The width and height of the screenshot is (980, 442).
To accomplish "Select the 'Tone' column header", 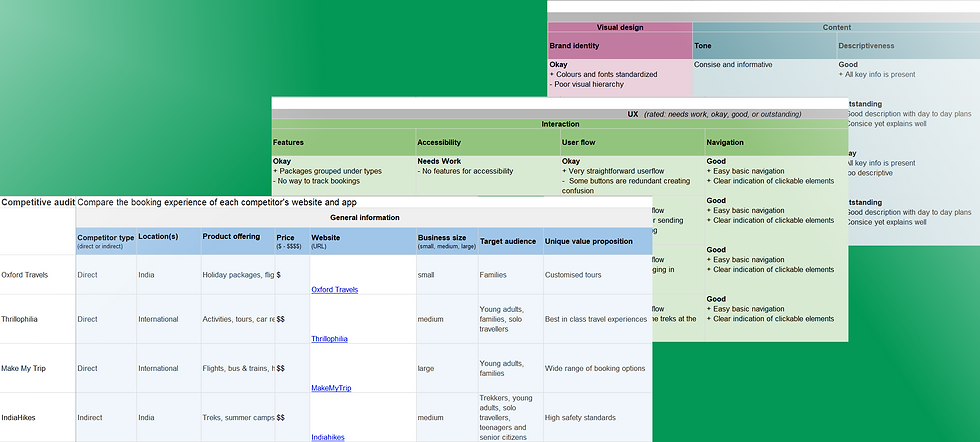I will pos(764,46).
